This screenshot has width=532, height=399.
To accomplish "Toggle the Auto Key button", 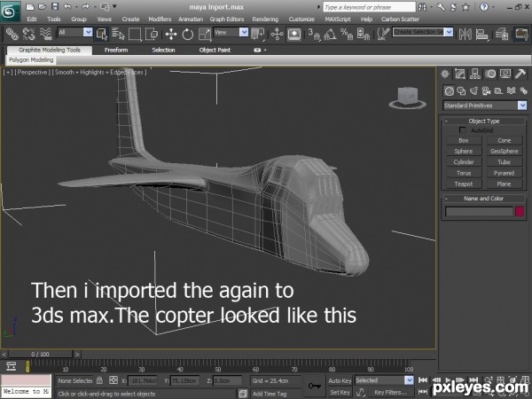I will tap(340, 380).
